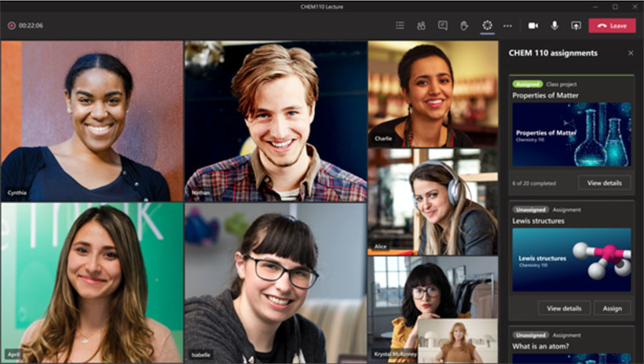Screen dimensions: 644x364
Task: Leave the meeting
Action: [612, 25]
